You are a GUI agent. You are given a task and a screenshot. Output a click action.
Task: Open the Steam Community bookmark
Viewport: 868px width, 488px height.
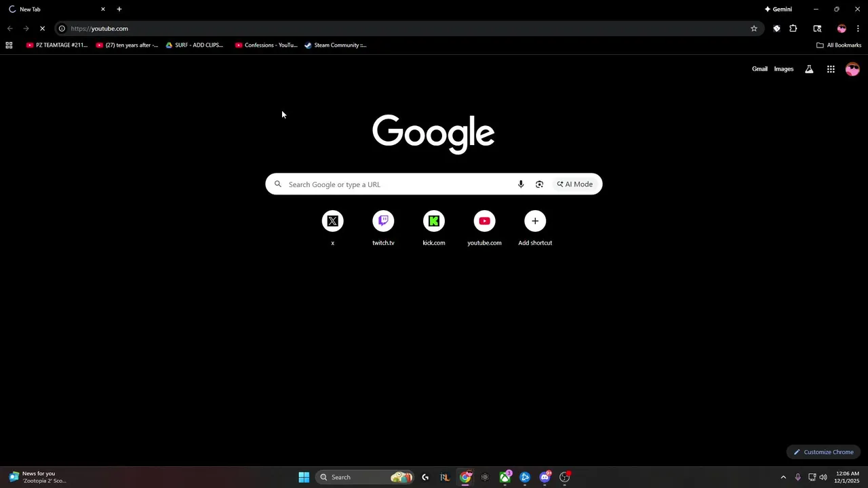tap(336, 45)
